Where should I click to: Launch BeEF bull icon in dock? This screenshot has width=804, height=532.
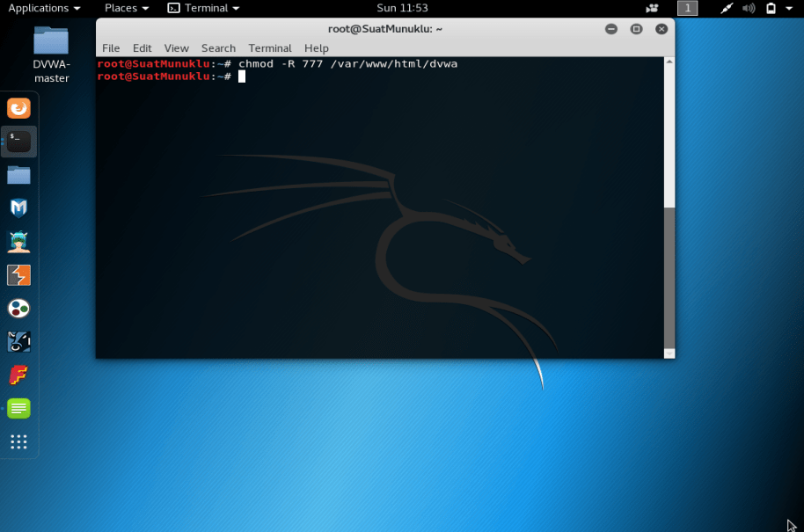[x=19, y=342]
